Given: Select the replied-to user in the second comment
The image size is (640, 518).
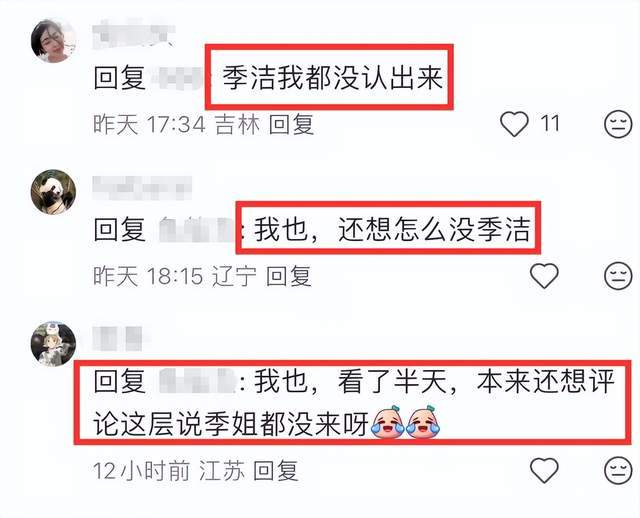Looking at the screenshot, I should pos(196,230).
